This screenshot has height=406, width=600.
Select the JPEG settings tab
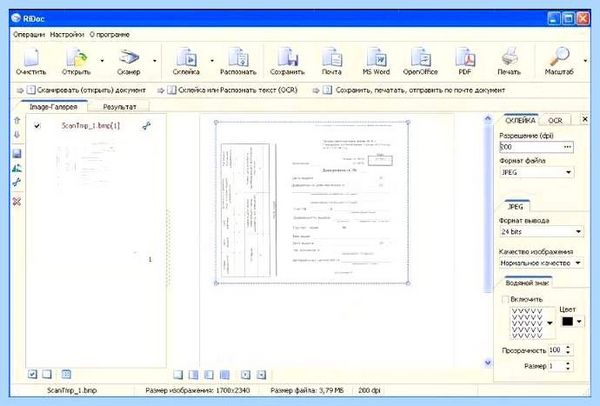tap(515, 207)
